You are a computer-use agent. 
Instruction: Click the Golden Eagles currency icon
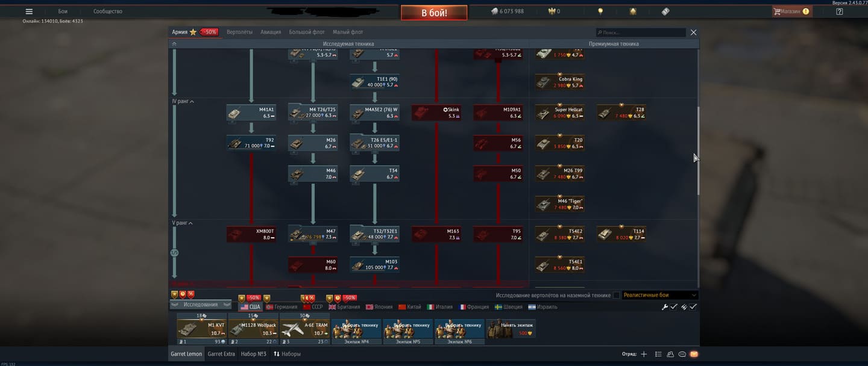point(551,11)
